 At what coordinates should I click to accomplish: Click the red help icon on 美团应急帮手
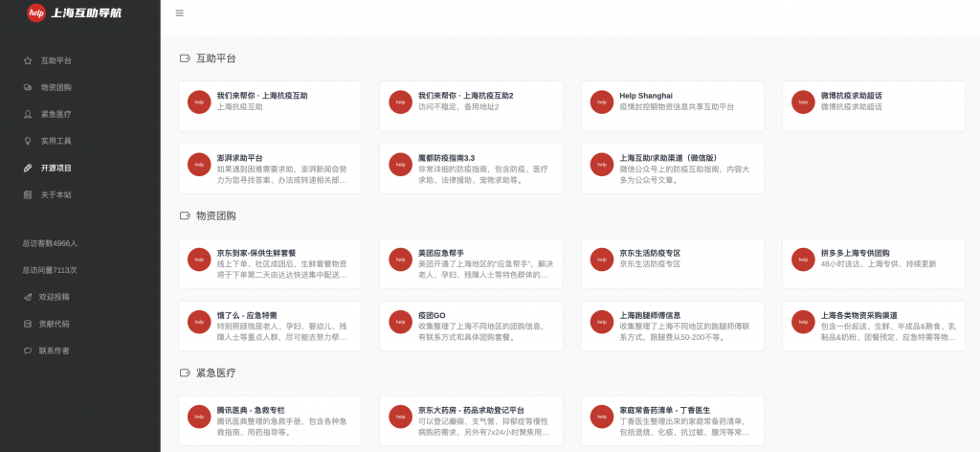pos(400,259)
